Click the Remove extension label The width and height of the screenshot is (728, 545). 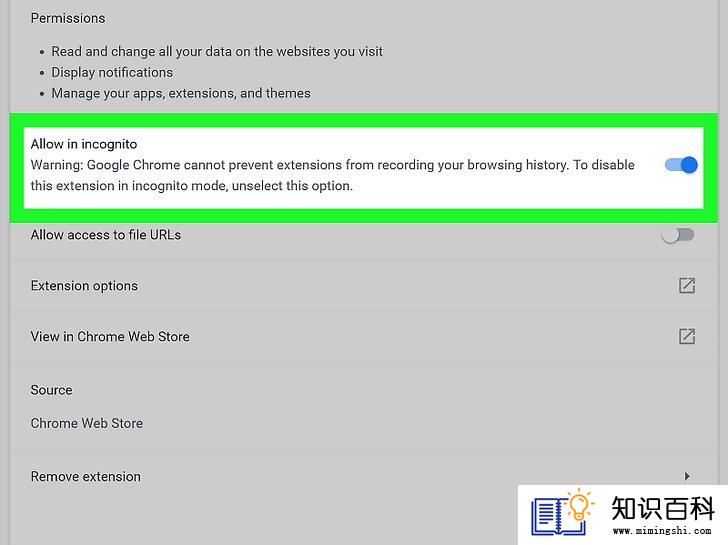click(x=85, y=476)
